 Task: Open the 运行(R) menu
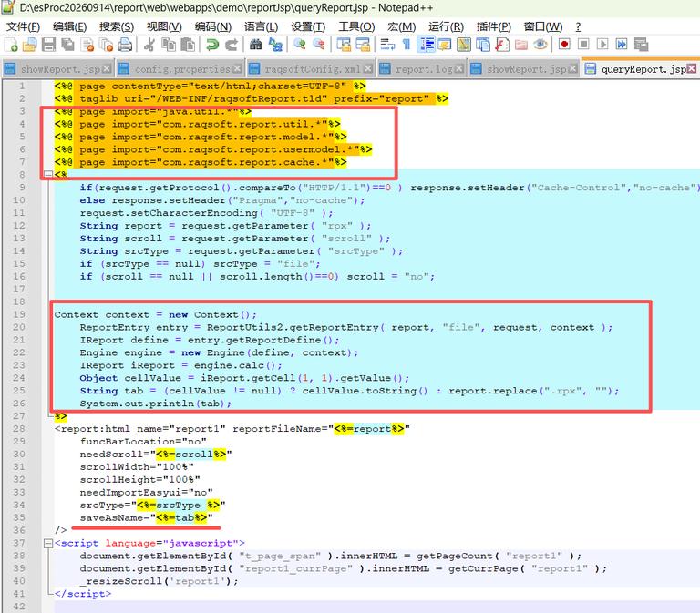(x=446, y=26)
